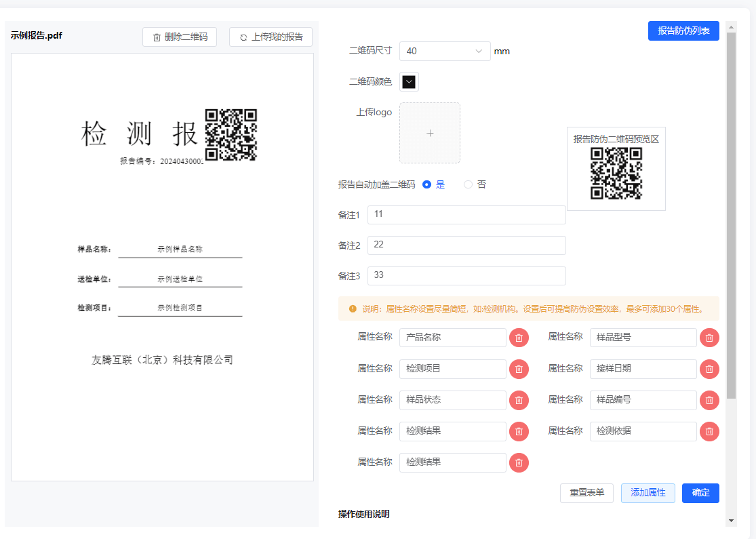Click the scrollbar down arrow
756x539 pixels.
[731, 521]
